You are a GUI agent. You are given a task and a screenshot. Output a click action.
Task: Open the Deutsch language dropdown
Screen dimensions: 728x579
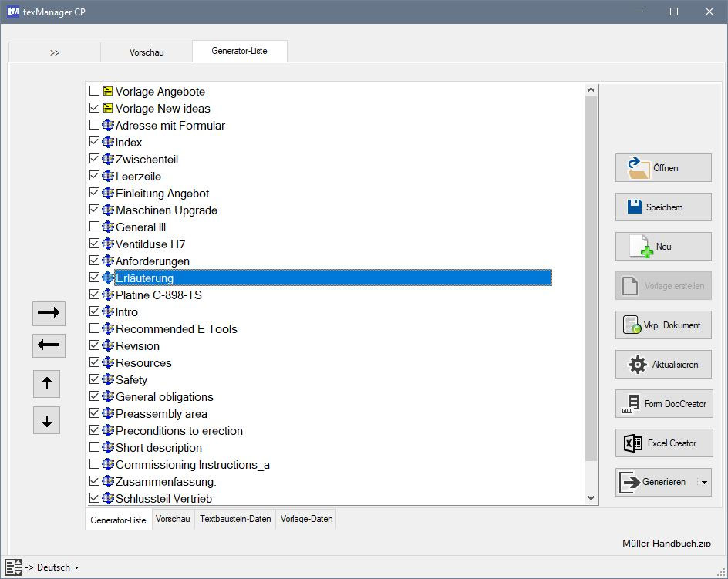(76, 567)
